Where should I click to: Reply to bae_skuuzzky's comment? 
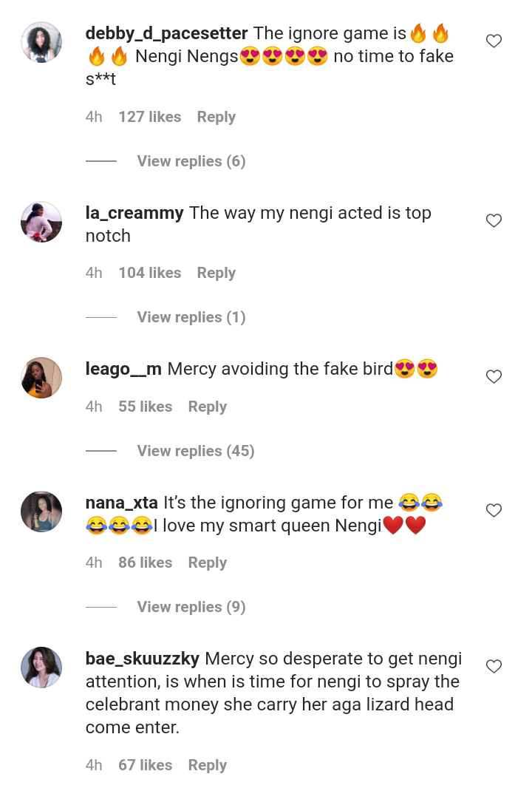[207, 765]
